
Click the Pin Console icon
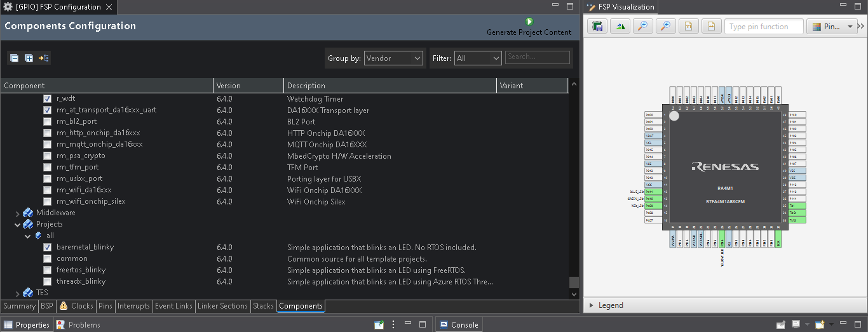781,324
